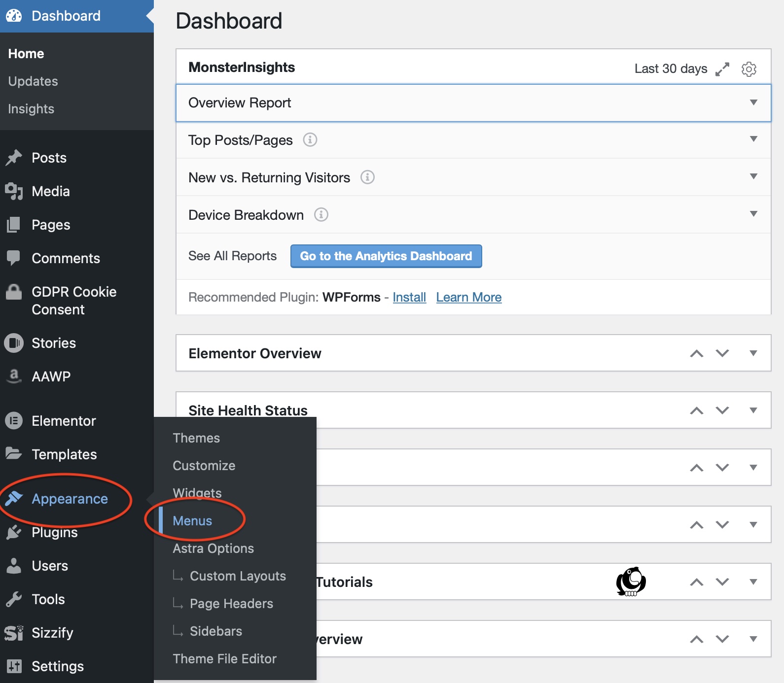Open Custom Layouts submenu item

tap(238, 576)
